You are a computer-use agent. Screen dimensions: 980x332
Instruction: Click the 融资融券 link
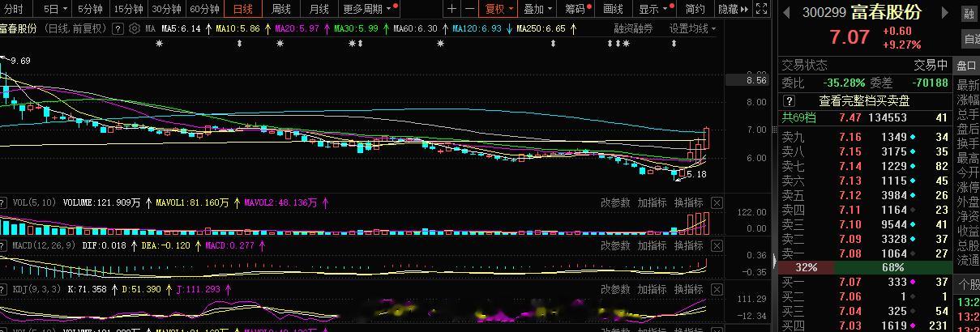coord(634,28)
